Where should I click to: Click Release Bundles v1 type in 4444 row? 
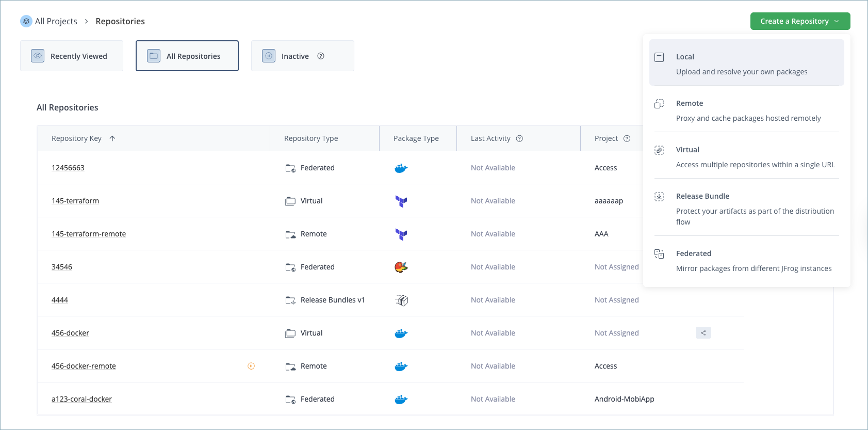pos(333,300)
